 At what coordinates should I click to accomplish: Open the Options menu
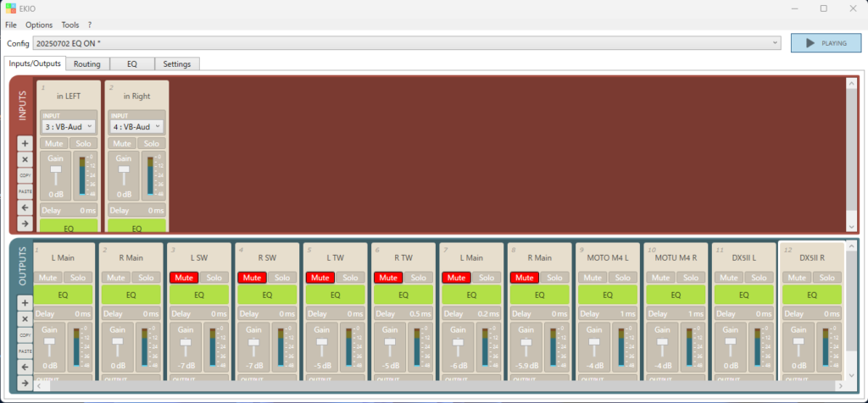click(x=39, y=25)
